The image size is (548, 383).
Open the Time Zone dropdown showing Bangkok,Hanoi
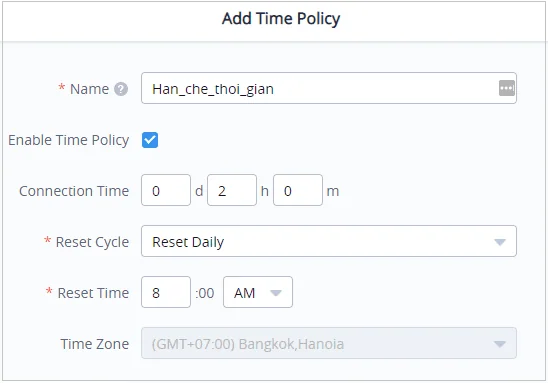329,344
